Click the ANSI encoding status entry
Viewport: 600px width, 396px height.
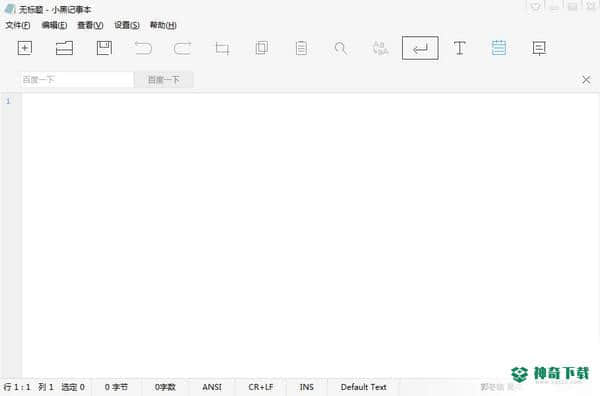[x=212, y=387]
